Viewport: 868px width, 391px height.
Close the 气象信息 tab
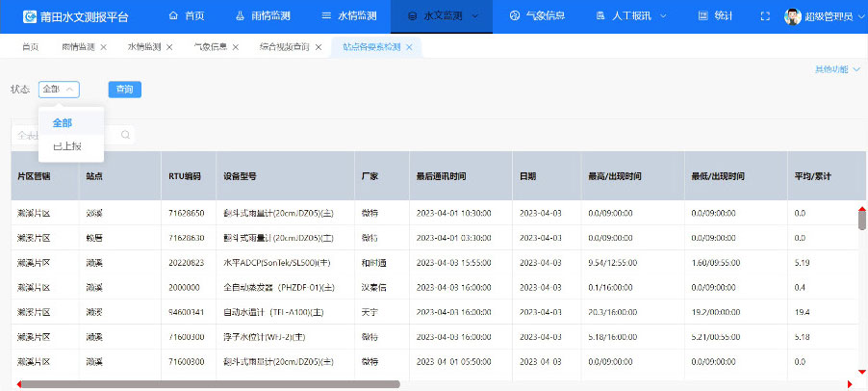coord(235,47)
